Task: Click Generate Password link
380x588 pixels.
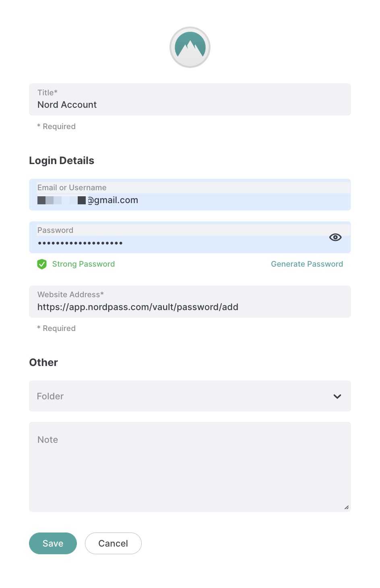Action: (x=307, y=264)
